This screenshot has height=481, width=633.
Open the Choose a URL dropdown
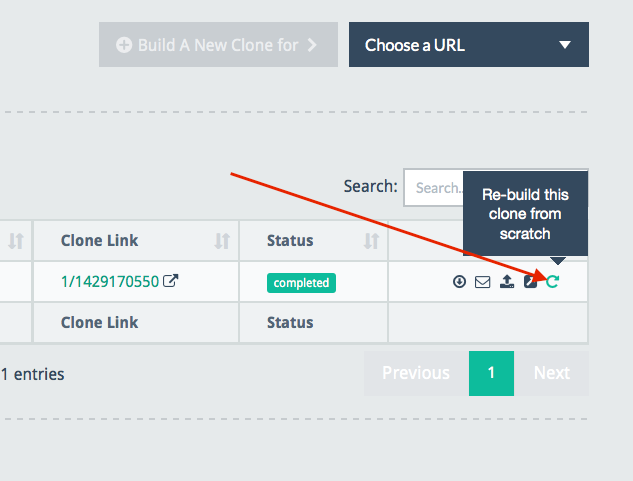coord(469,44)
